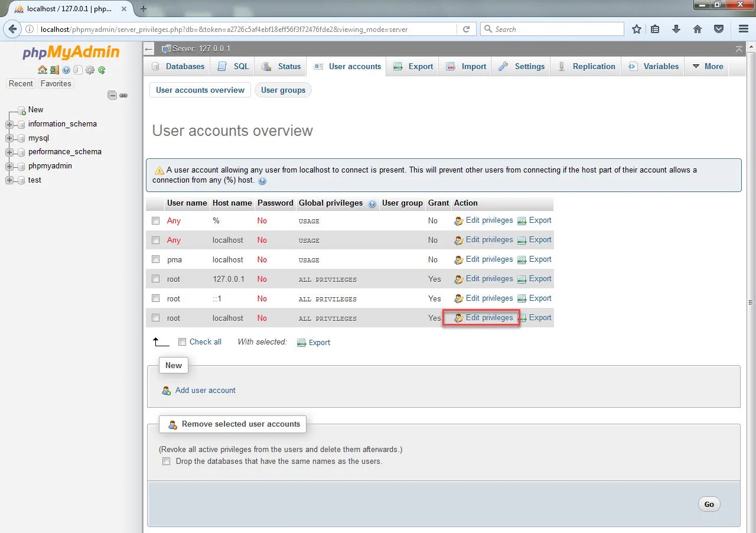Image resolution: width=756 pixels, height=533 pixels.
Task: Click the Go button
Action: (709, 504)
